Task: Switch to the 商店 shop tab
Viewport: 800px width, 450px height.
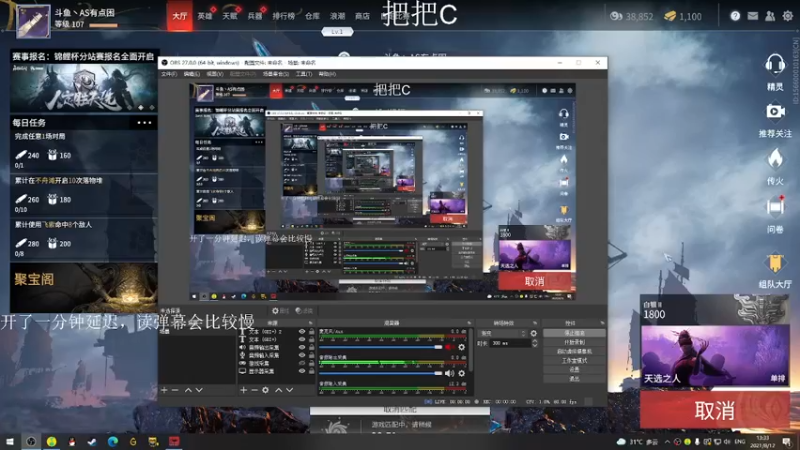Action: (x=362, y=16)
